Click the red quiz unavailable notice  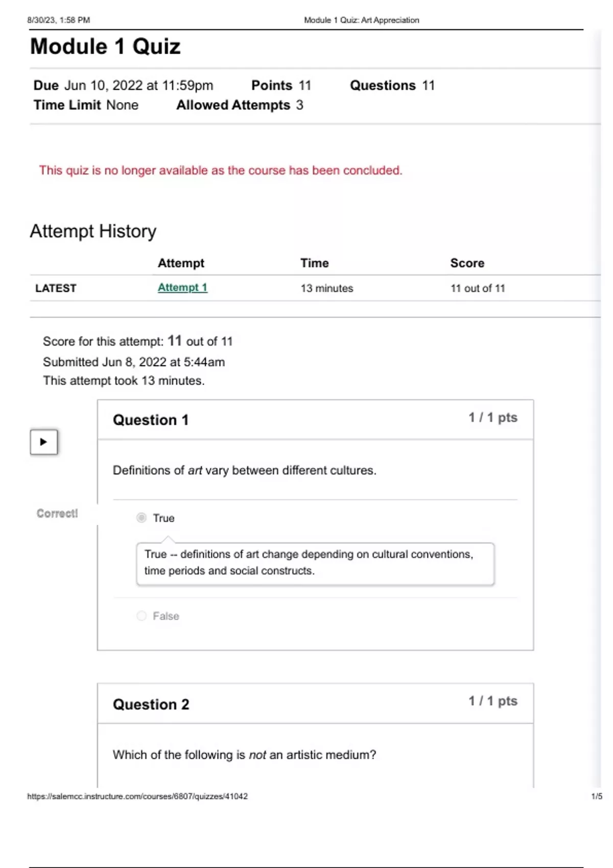point(221,171)
